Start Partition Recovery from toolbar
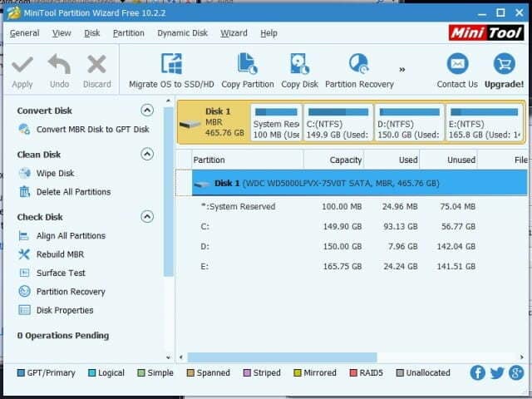Image resolution: width=532 pixels, height=399 pixels. tap(358, 65)
